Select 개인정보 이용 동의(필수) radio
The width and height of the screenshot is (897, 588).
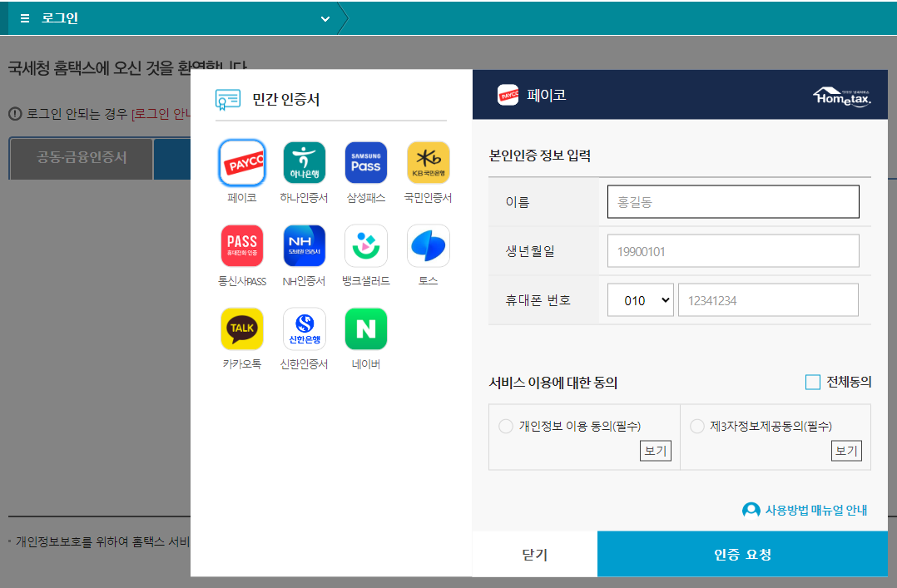506,426
